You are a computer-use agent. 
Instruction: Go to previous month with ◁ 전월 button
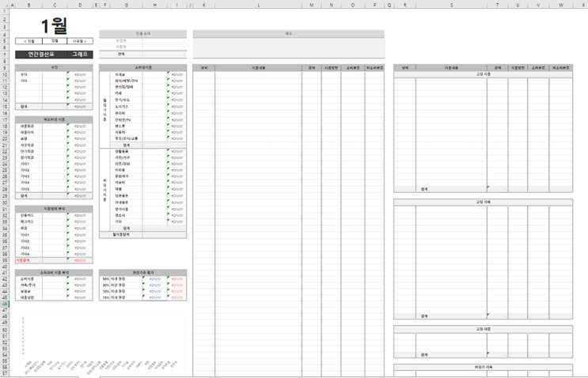point(28,41)
